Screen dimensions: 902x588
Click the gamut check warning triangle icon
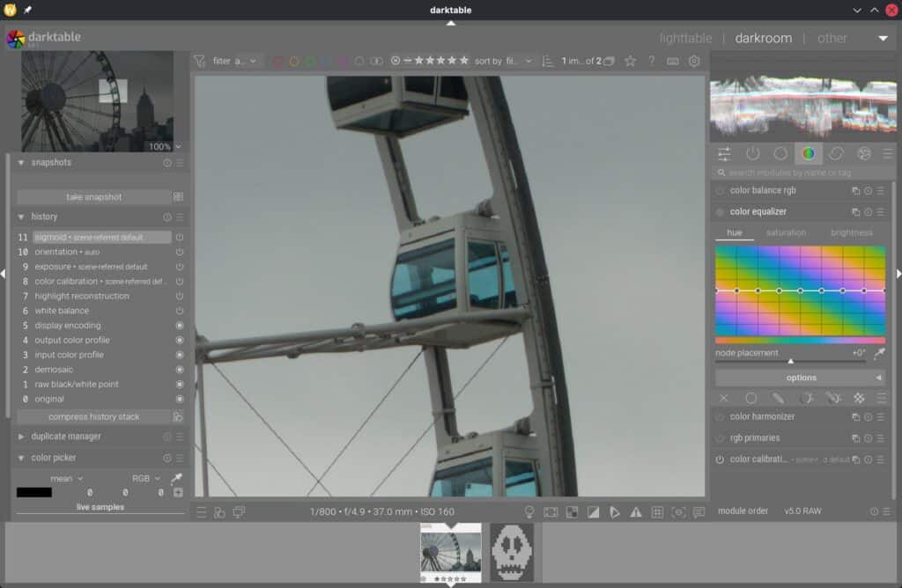[636, 511]
